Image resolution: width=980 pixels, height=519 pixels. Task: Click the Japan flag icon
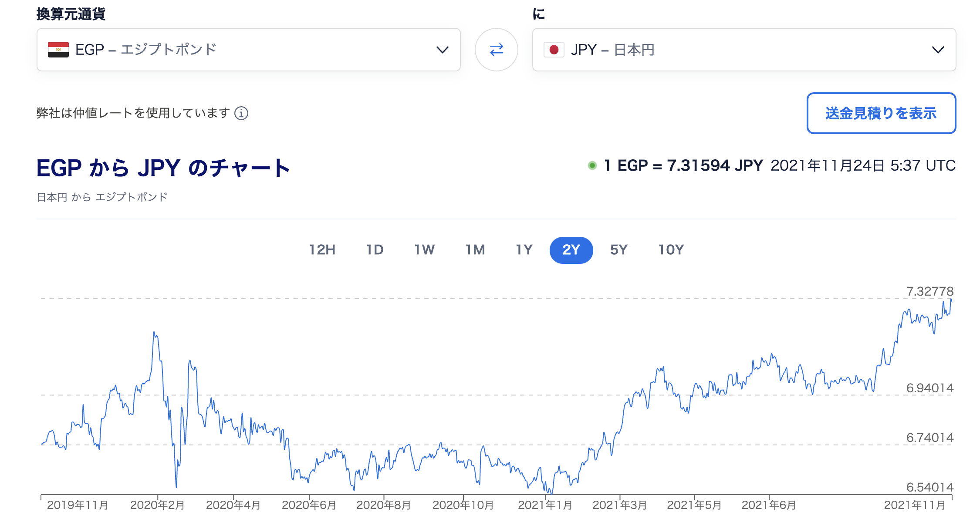554,50
